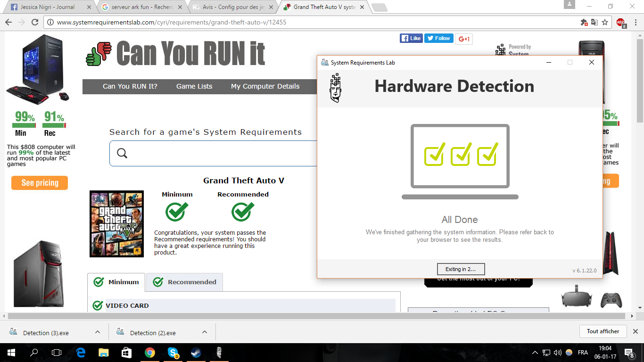The width and height of the screenshot is (644, 362).
Task: Click the Grand Theft Auto V cover thumbnail
Action: (116, 224)
